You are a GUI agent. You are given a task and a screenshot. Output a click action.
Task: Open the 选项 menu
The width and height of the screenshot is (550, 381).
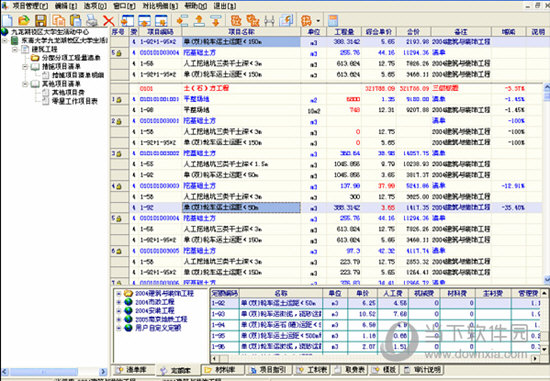[x=95, y=6]
